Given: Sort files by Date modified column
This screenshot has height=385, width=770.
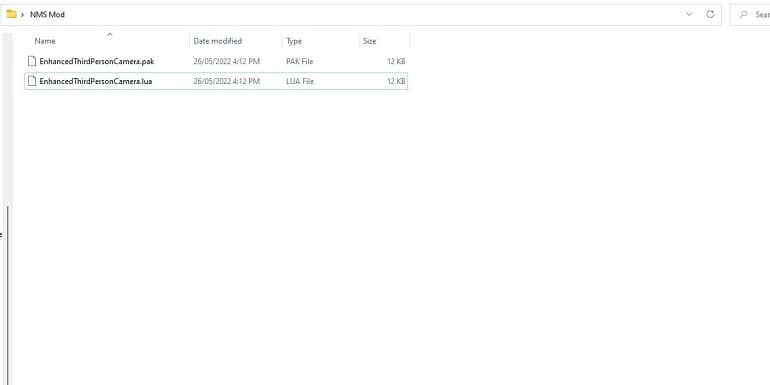Looking at the screenshot, I should pos(218,41).
